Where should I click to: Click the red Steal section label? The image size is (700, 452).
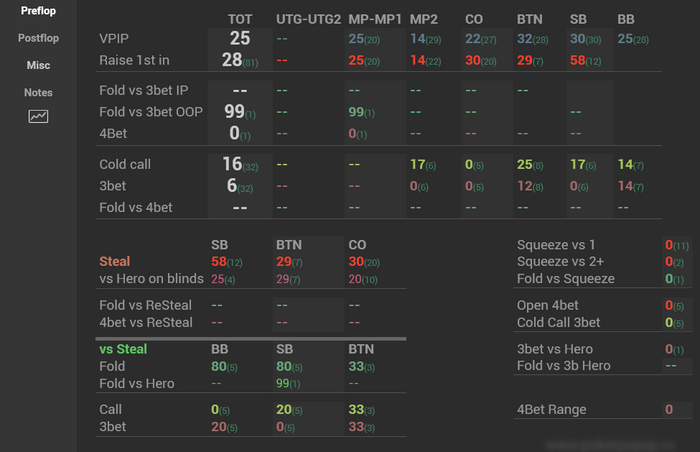tap(114, 261)
